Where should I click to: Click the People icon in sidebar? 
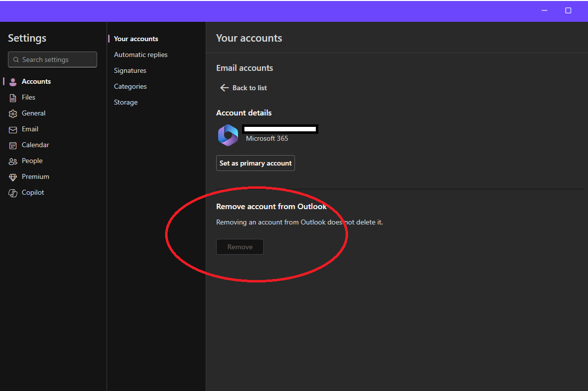[13, 161]
